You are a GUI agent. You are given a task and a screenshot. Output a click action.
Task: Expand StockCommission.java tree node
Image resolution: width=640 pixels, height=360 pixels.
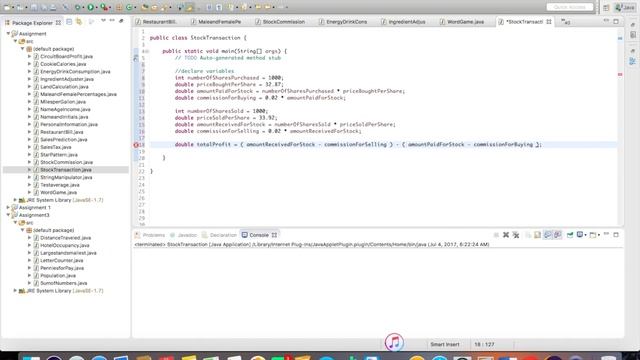pos(30,162)
